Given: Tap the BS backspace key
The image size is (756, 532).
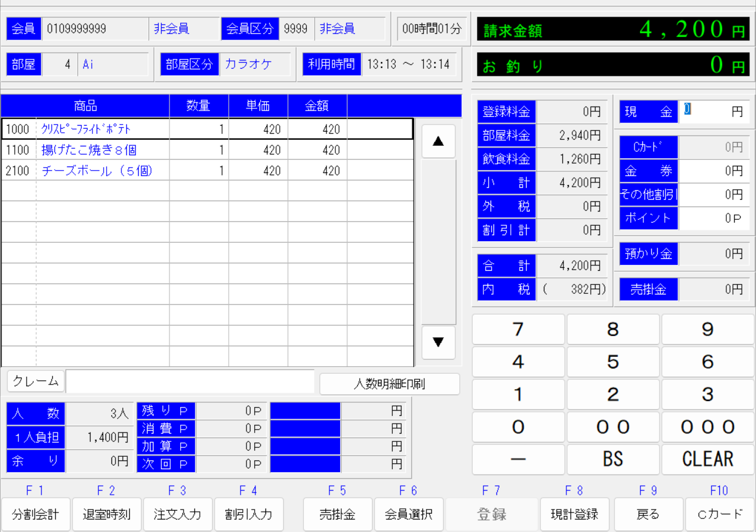Looking at the screenshot, I should coord(613,459).
